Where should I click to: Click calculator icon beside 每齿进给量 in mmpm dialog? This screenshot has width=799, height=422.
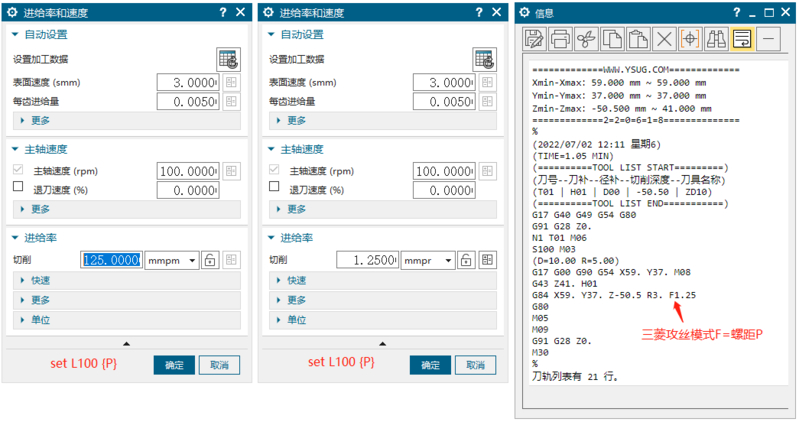click(231, 101)
